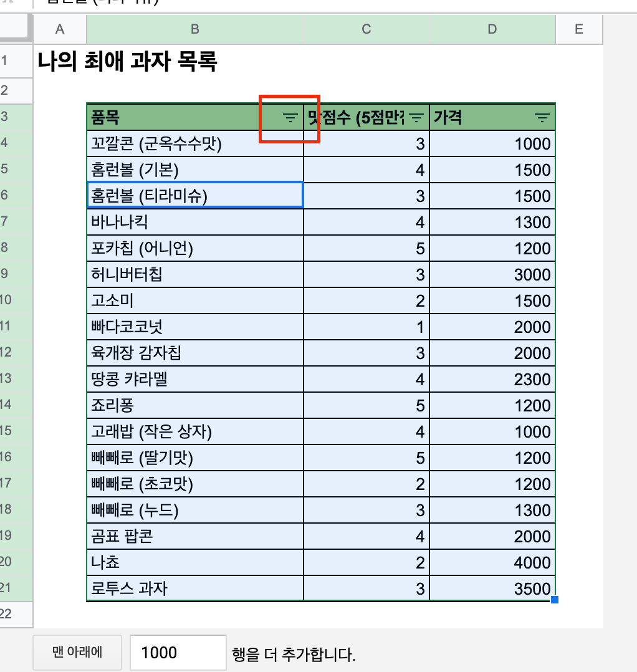Select the title cell 나의 최애 과자 목록

[127, 61]
